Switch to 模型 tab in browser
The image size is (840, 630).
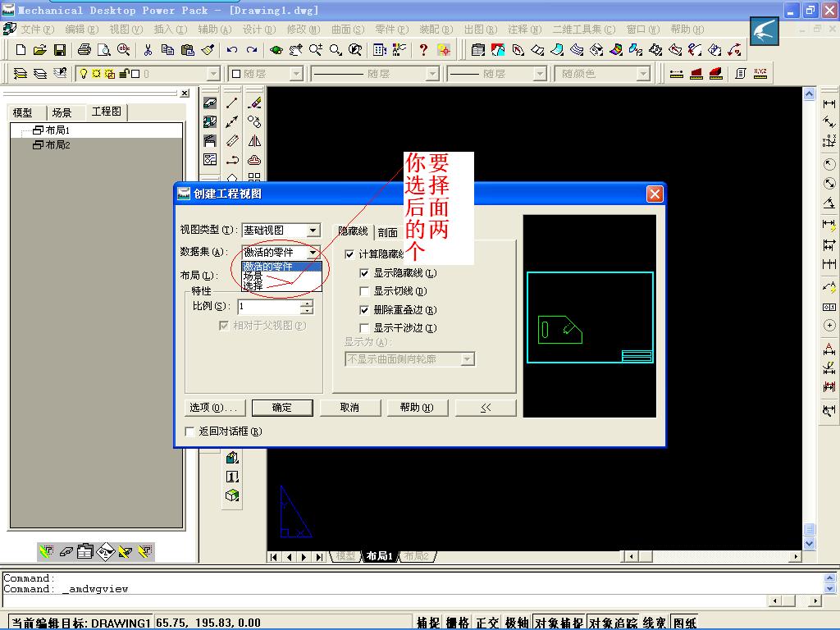coord(22,112)
